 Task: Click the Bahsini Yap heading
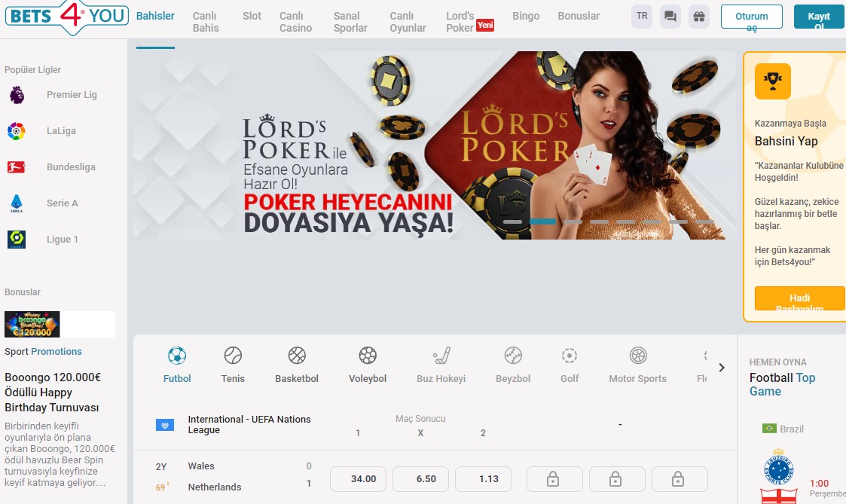(x=786, y=142)
